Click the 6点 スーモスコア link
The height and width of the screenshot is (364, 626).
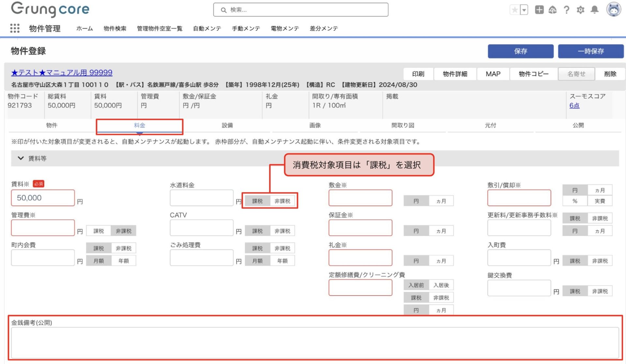coord(574,106)
